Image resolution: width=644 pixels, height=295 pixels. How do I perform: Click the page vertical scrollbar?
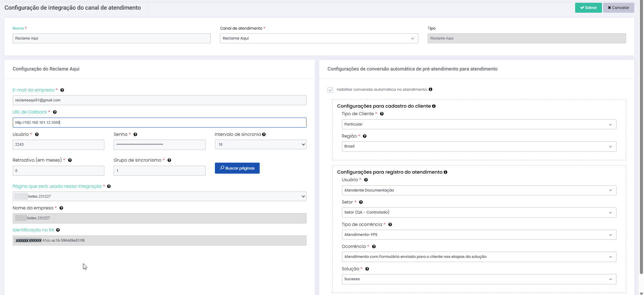pos(641,138)
